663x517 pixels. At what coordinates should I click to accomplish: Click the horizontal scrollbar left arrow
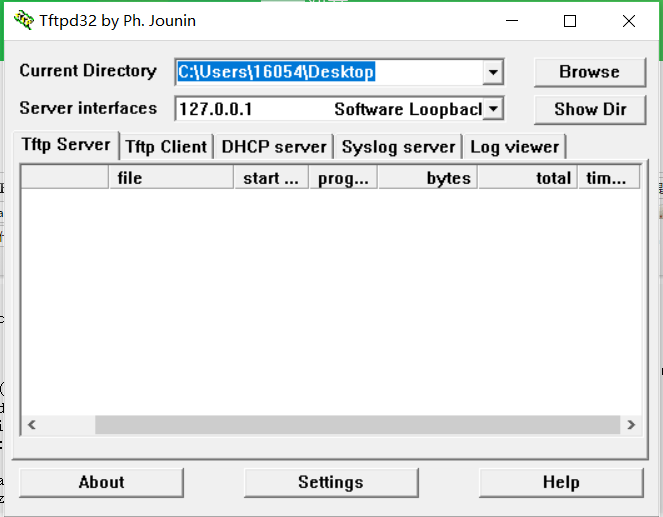32,424
